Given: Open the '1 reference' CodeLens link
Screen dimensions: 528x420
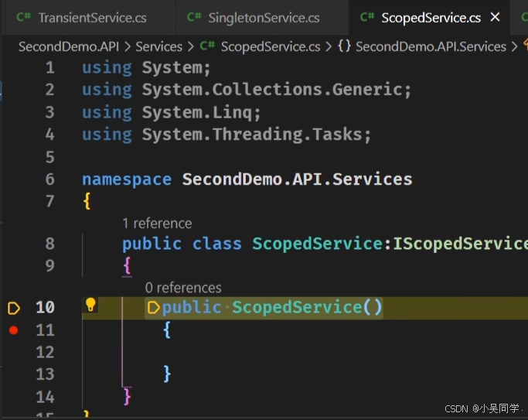Looking at the screenshot, I should click(157, 224).
